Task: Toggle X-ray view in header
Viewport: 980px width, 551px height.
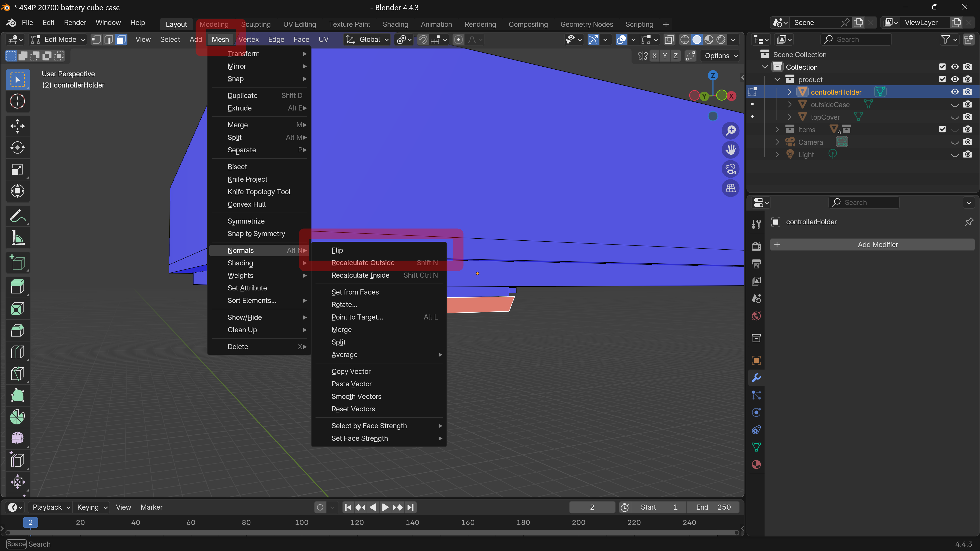Action: (x=669, y=40)
